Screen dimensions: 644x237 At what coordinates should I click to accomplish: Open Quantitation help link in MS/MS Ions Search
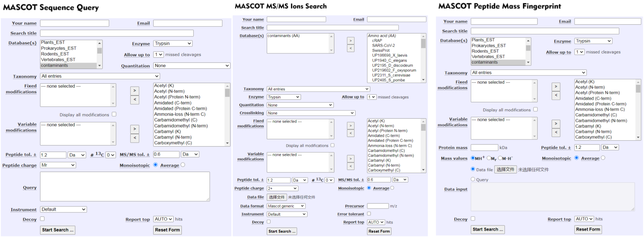click(x=251, y=105)
